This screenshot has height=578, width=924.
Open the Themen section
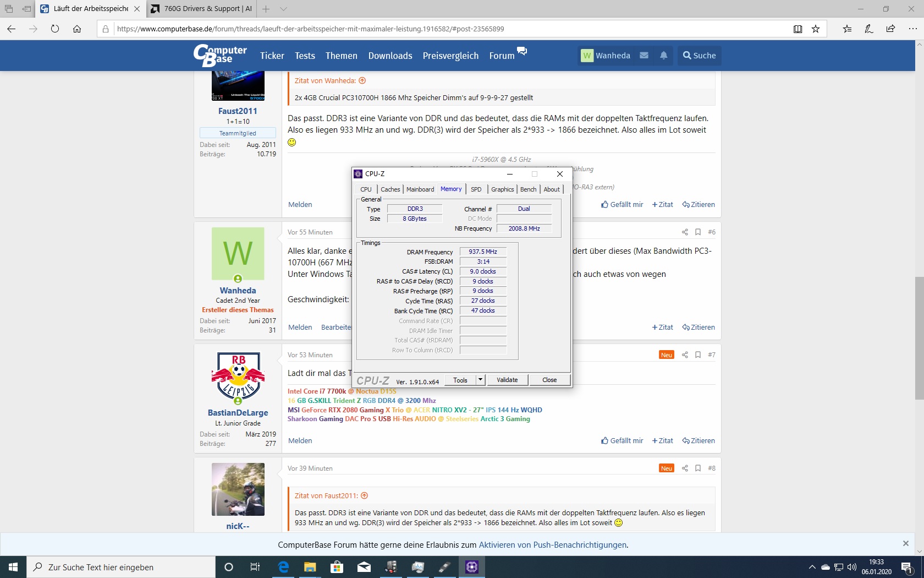341,56
